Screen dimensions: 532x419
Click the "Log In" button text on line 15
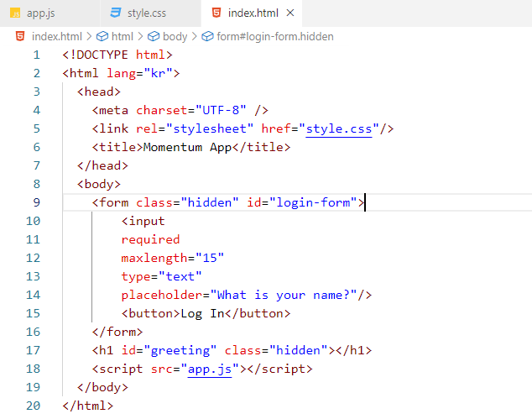click(x=202, y=314)
